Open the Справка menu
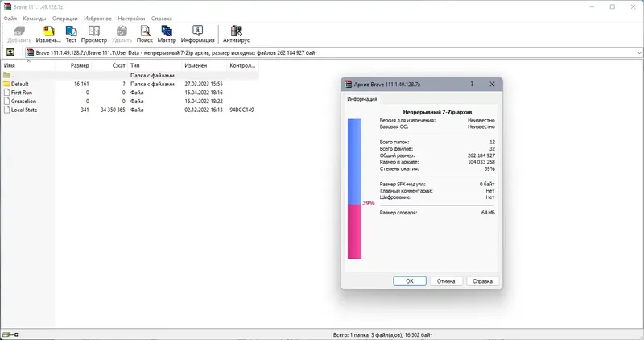 point(162,19)
